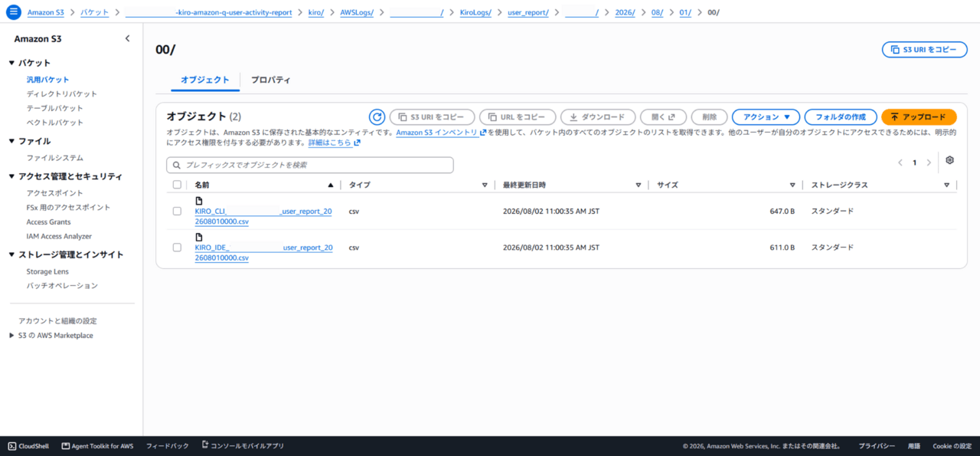
Task: Click the URL をコピー button
Action: point(518,117)
